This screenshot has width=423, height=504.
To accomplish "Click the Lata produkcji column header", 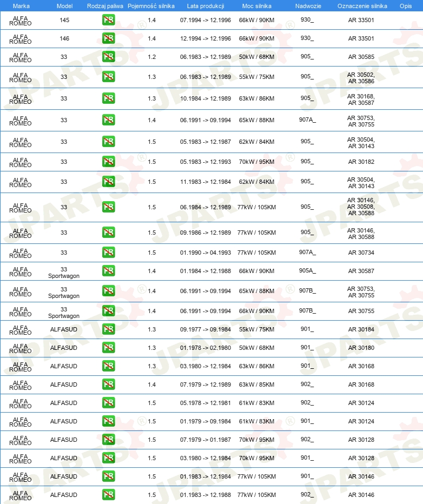I will (x=206, y=6).
